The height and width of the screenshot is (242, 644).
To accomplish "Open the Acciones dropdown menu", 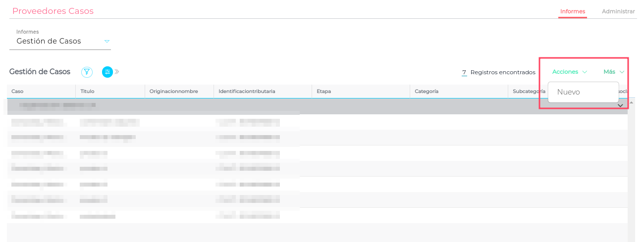I will tap(570, 72).
